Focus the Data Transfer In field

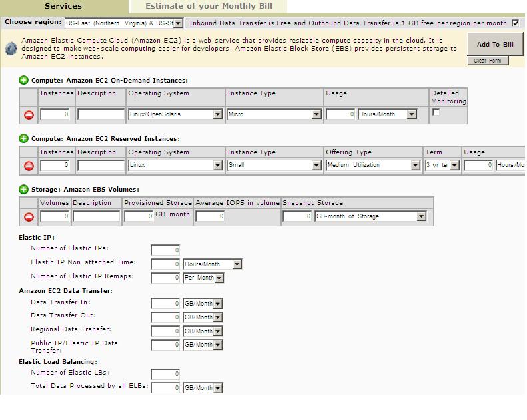tap(165, 304)
